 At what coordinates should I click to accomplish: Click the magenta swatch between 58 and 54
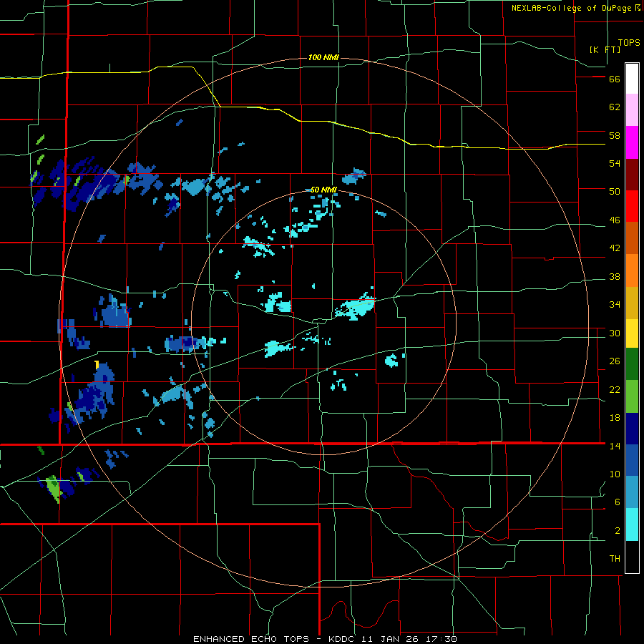click(x=632, y=142)
